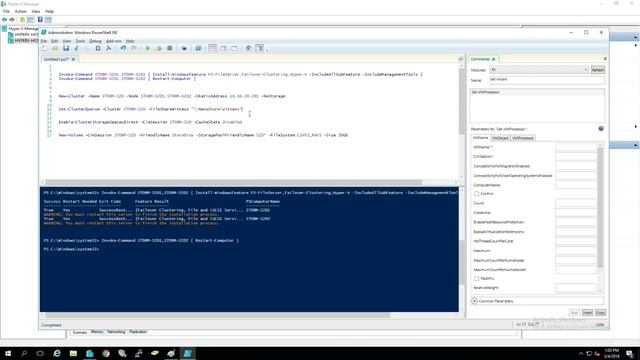Viewport: 640px width, 360px height.
Task: Click the Back arrow in Hyper-V Manager toolbar
Action: 4,20
